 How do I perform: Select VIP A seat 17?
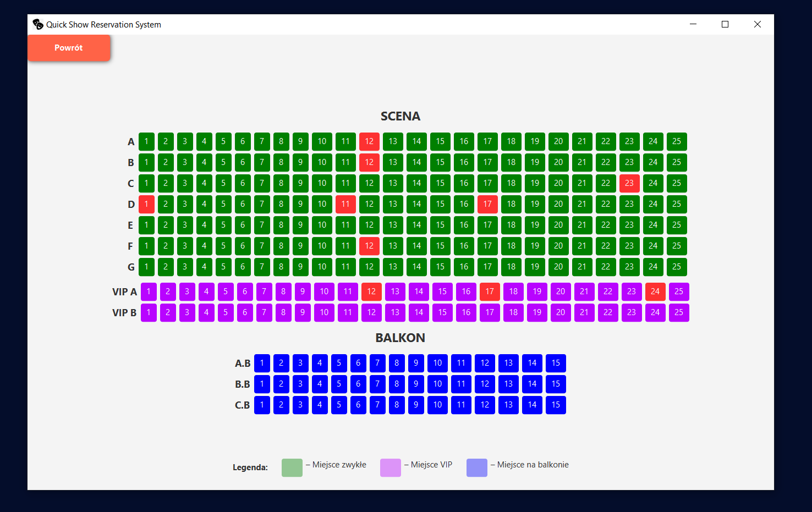tap(490, 291)
